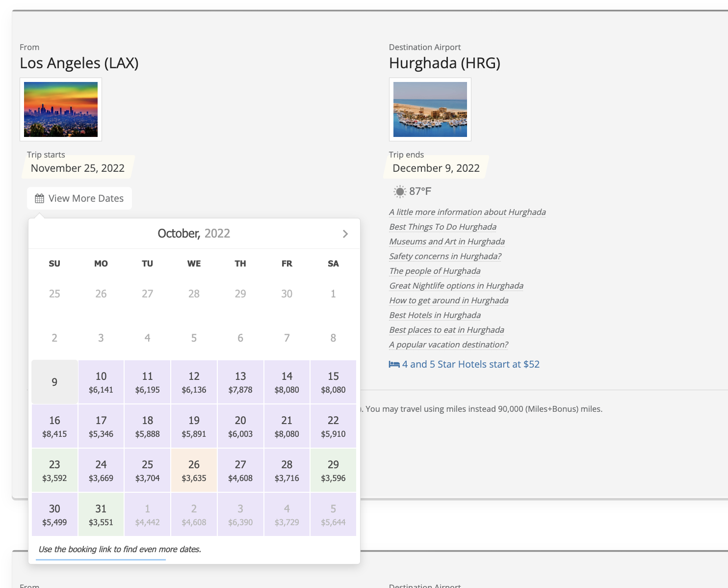
Task: Select October 23 priced at $3,592
Action: pyautogui.click(x=54, y=470)
